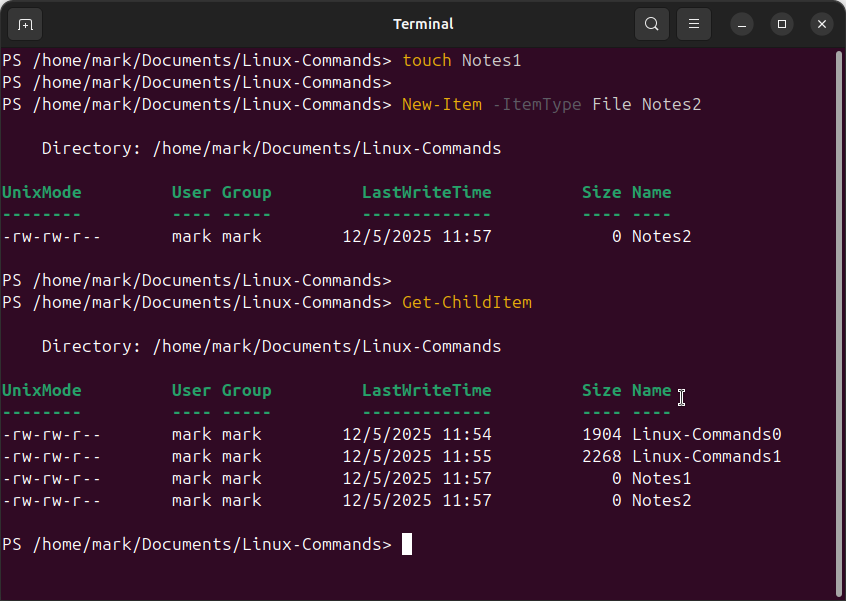Click the Notes2 file name in the listing
Screen dimensions: 846x601
661,500
